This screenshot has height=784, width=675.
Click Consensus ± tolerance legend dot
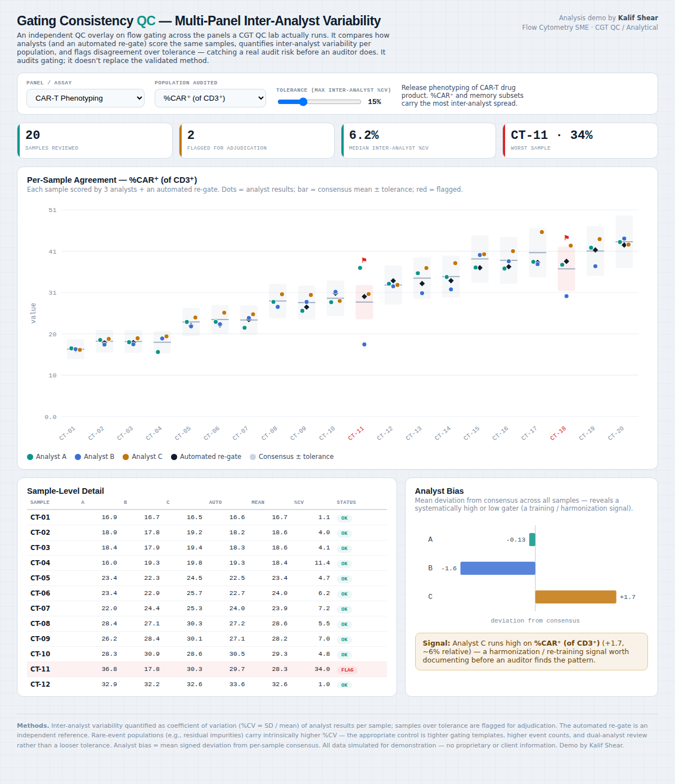[x=253, y=457]
